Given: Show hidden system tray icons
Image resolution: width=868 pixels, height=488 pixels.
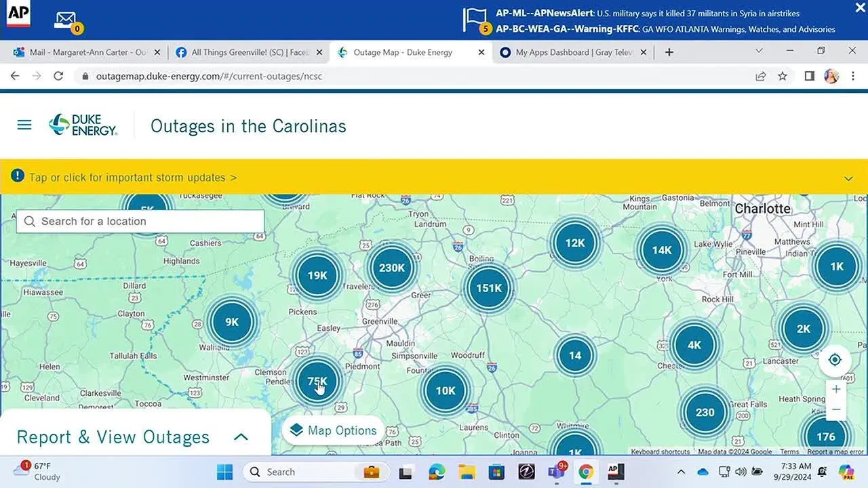Looking at the screenshot, I should point(681,472).
